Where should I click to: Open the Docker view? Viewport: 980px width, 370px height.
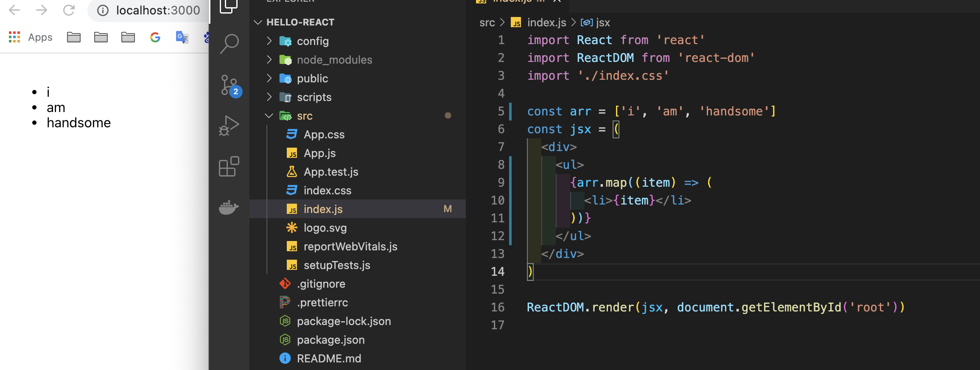[x=229, y=207]
